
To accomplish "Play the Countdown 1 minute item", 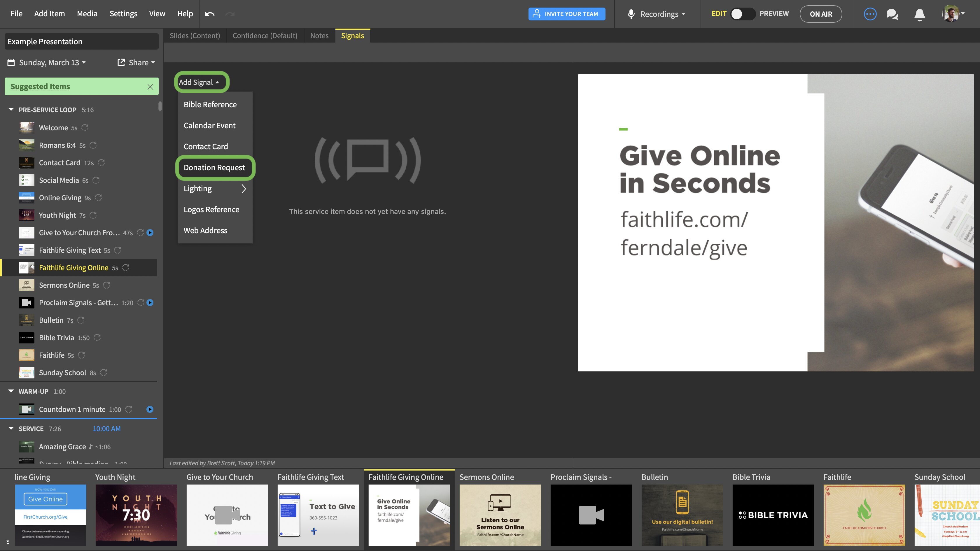I will [x=150, y=409].
